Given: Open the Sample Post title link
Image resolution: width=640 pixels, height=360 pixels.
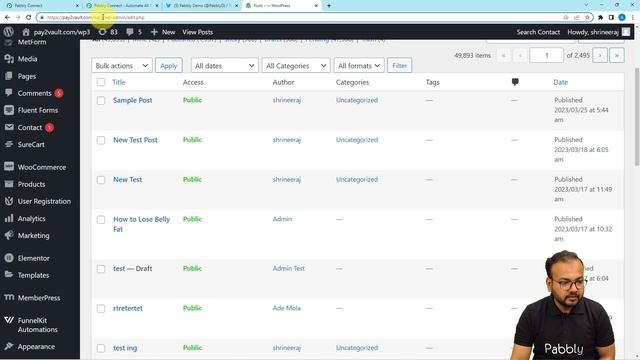Looking at the screenshot, I should 133,100.
